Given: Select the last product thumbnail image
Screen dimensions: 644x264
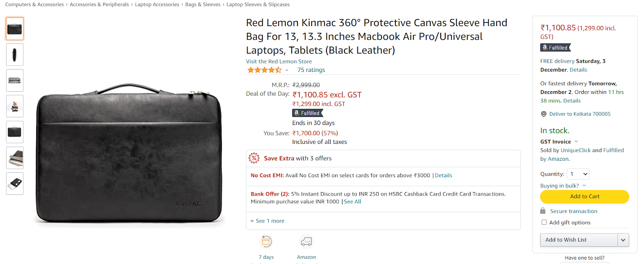Looking at the screenshot, I should point(15,184).
